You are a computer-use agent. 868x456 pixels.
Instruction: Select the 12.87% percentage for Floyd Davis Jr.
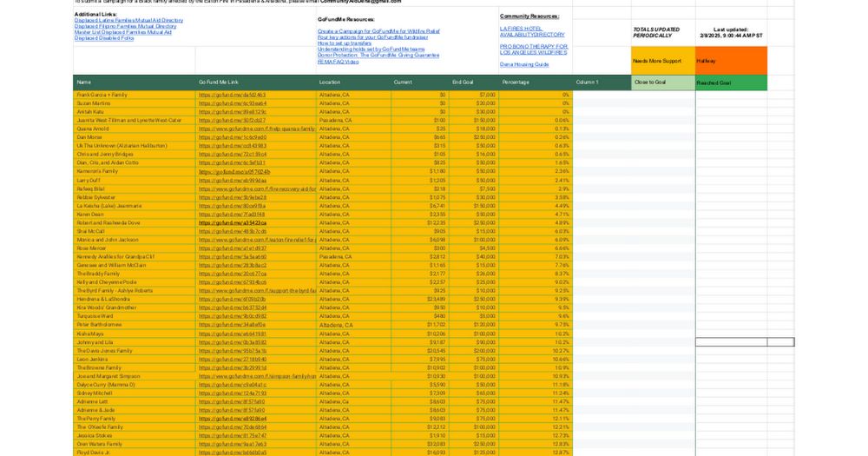536,453
